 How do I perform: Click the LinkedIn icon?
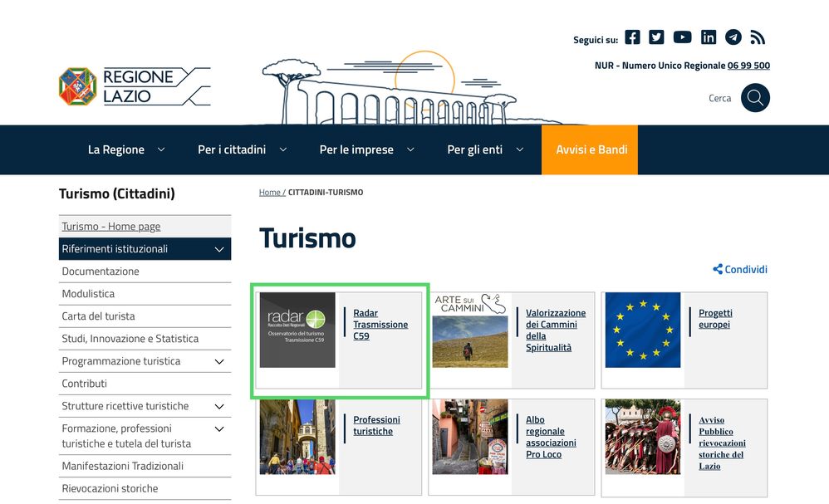coord(708,37)
